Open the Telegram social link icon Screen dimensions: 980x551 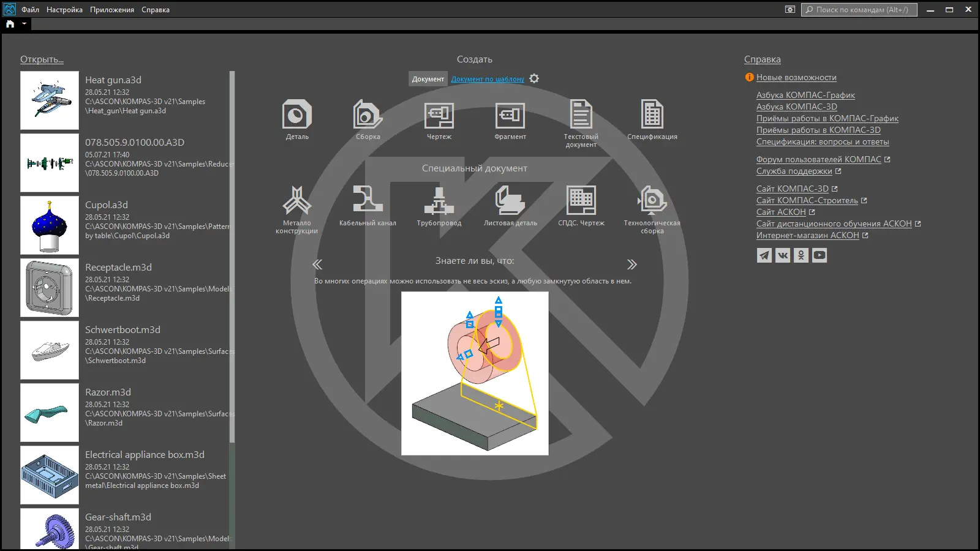[x=764, y=255]
